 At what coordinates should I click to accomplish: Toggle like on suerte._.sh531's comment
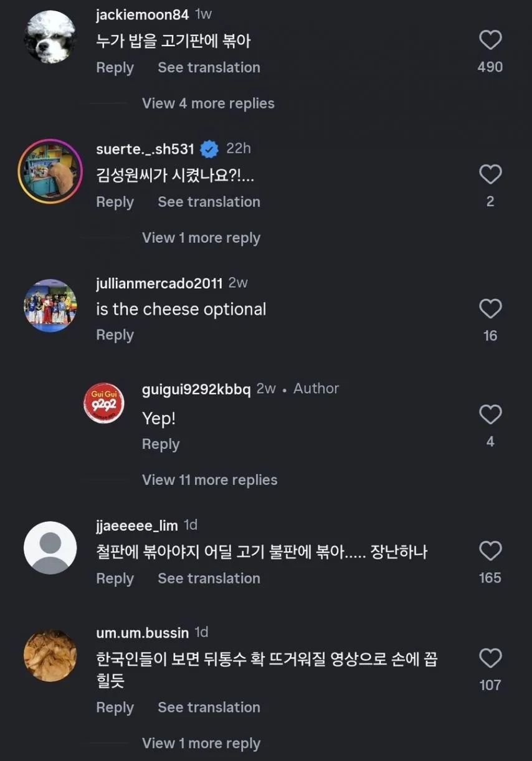point(490,174)
